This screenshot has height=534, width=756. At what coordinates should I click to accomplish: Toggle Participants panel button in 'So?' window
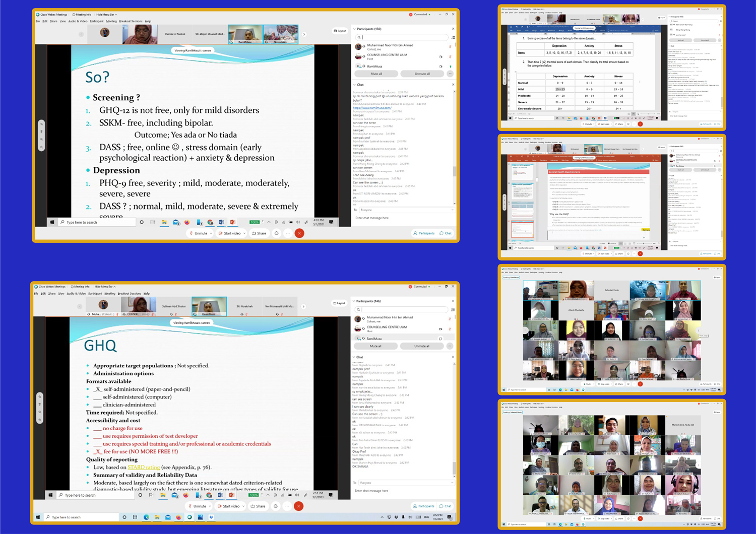[x=424, y=233]
